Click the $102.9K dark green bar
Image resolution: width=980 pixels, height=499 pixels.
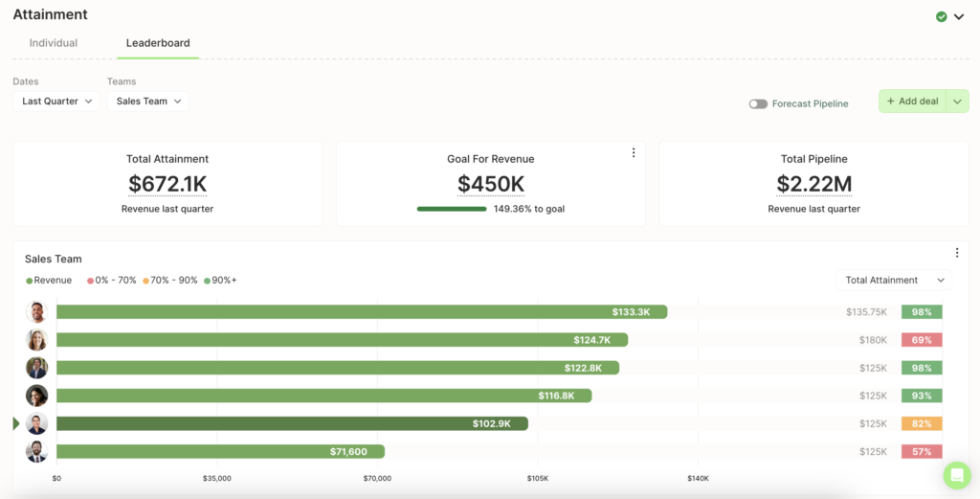coord(293,424)
